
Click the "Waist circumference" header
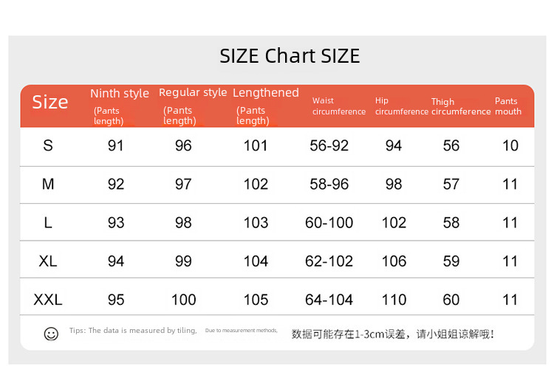tap(338, 106)
